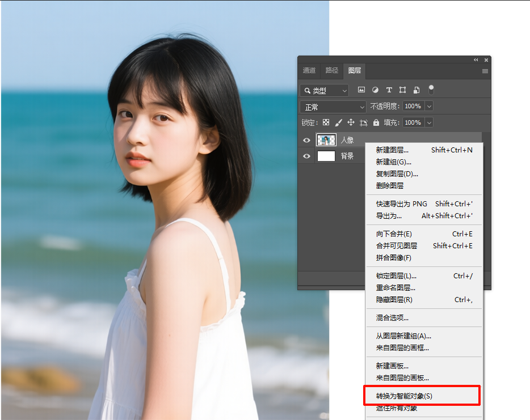Screen dimensions: 530x420
Task: Click the 人像 layer thumbnail
Action: tap(326, 140)
